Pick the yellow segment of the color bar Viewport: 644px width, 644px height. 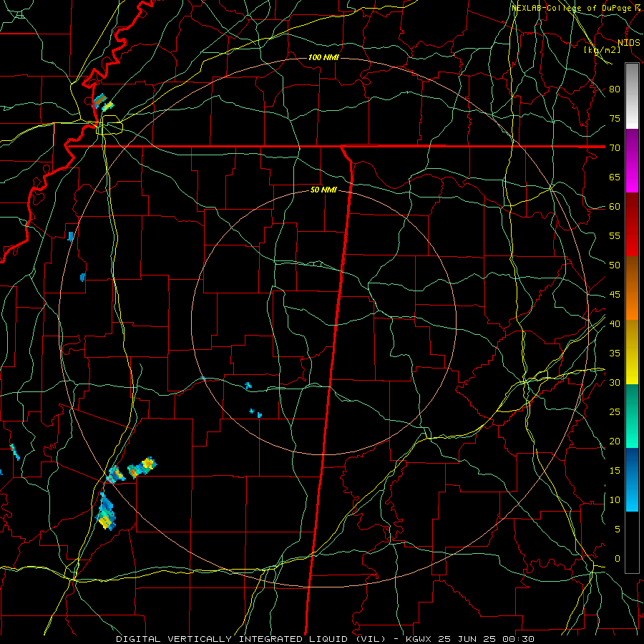(x=632, y=352)
